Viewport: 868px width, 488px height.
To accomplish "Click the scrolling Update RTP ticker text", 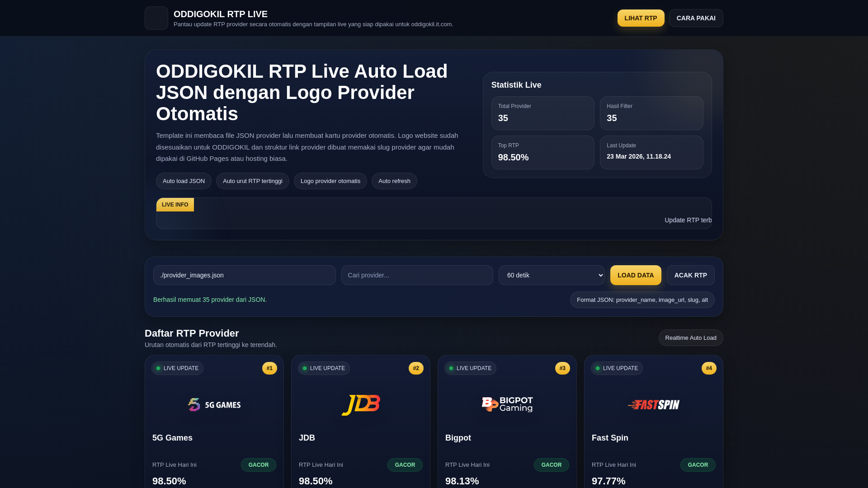I will [x=688, y=220].
